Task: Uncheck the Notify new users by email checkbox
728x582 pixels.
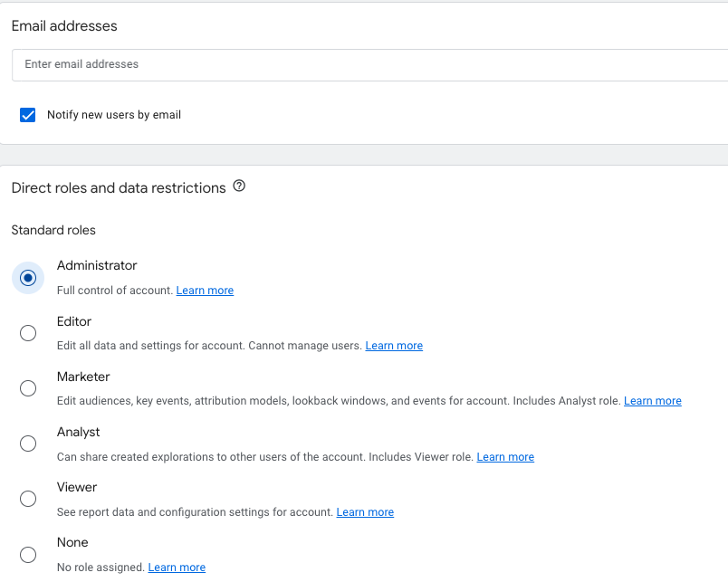Action: (x=28, y=115)
